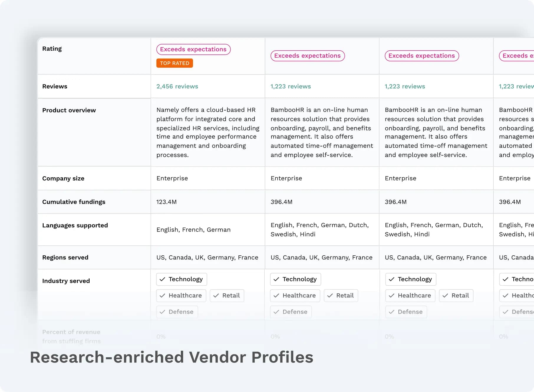The height and width of the screenshot is (392, 534).
Task: Expand the Percent of revenue from staffing firms row
Action: tap(71, 336)
